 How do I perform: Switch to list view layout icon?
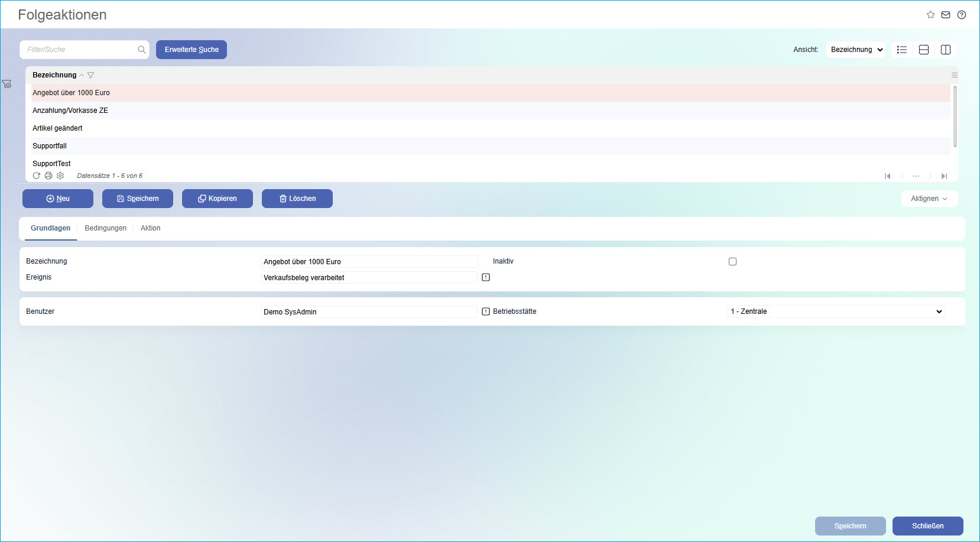point(902,50)
